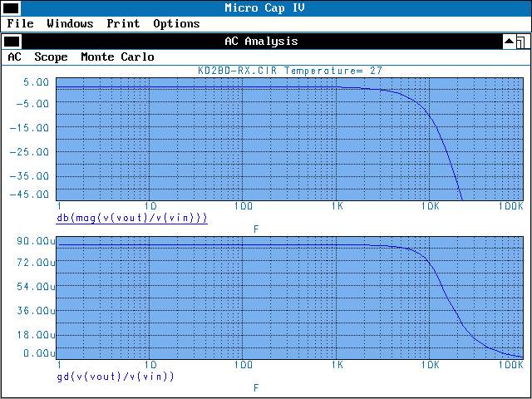The height and width of the screenshot is (399, 532).
Task: Click the 18.00u group delay axis label
Action: coord(36,335)
